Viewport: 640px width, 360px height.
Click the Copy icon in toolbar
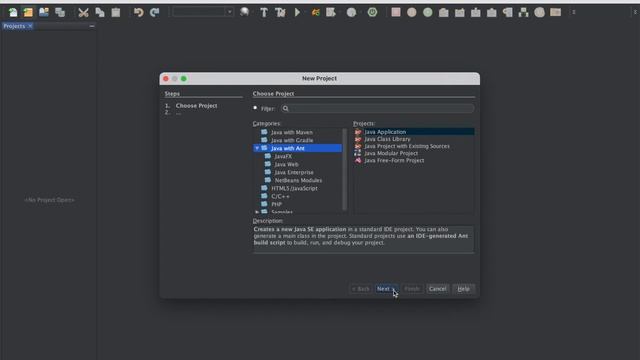click(100, 13)
